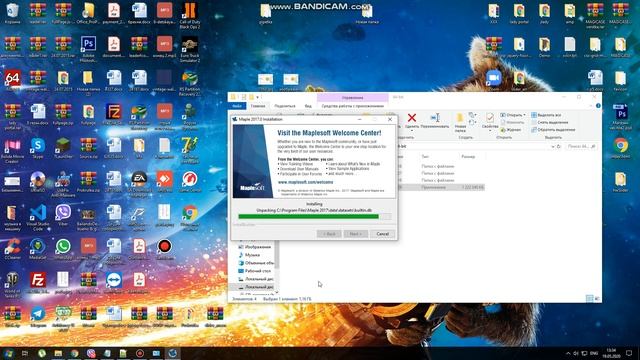
Task: Click the Тип column header in Explorer
Action: pos(425,157)
